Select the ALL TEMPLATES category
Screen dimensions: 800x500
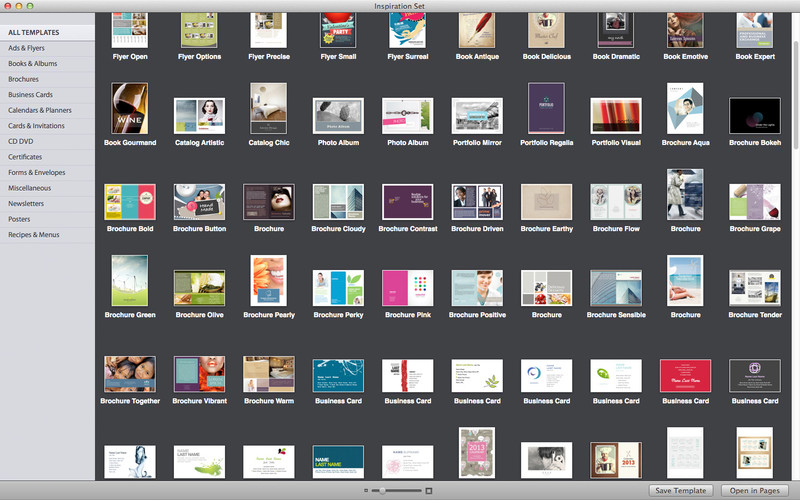tap(33, 33)
